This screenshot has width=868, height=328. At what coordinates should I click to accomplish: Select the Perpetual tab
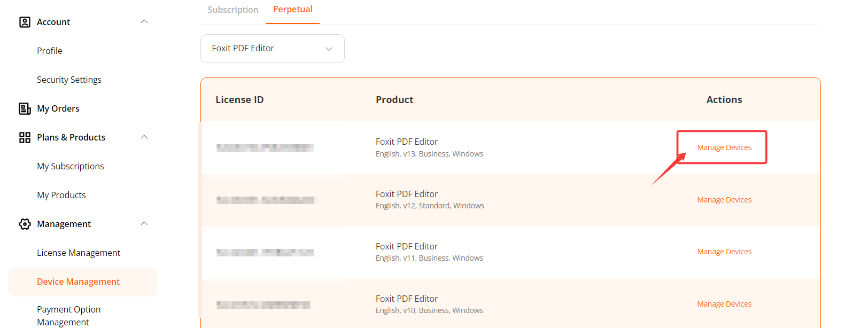(292, 9)
